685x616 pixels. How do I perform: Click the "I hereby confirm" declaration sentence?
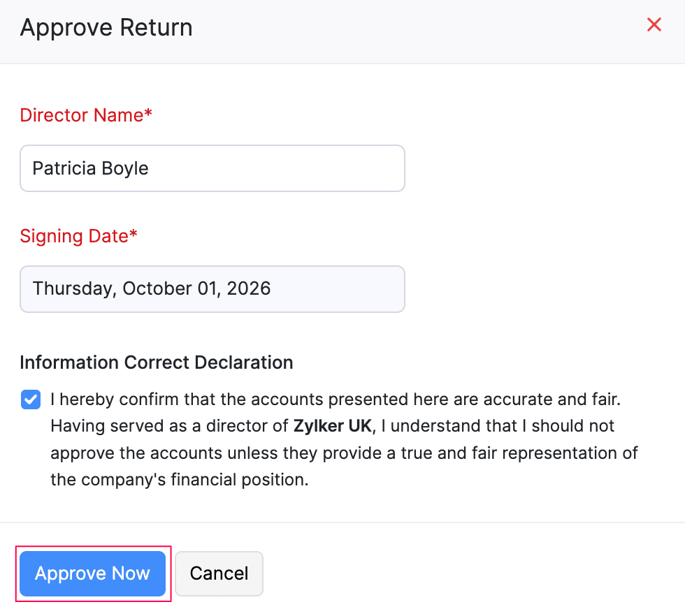(336, 399)
